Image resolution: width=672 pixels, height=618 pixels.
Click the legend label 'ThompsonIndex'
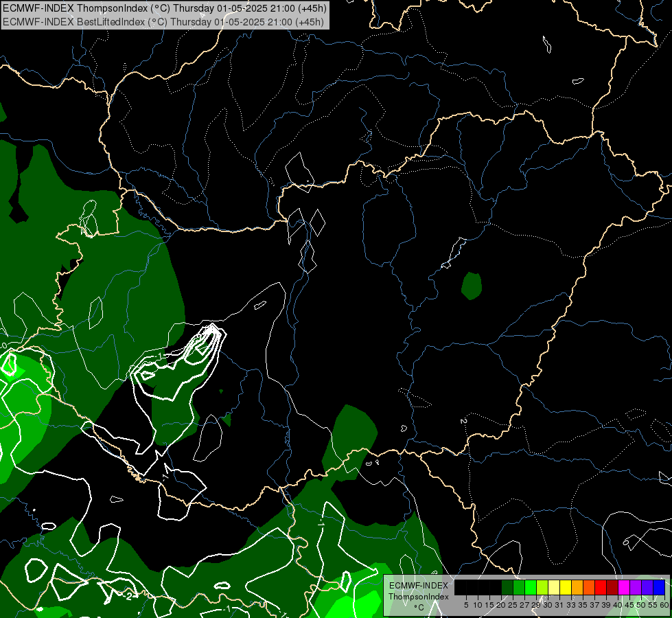[x=418, y=597]
